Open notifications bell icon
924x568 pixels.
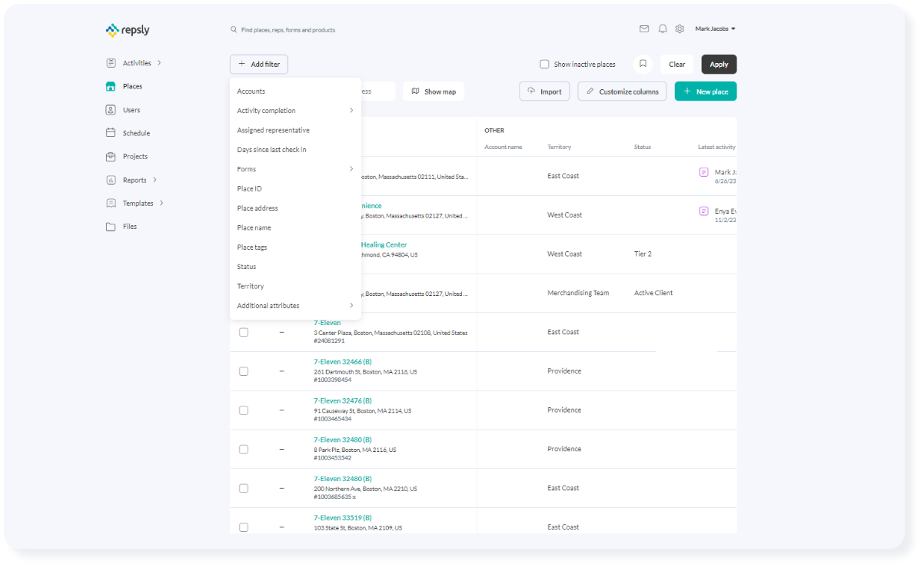point(662,29)
